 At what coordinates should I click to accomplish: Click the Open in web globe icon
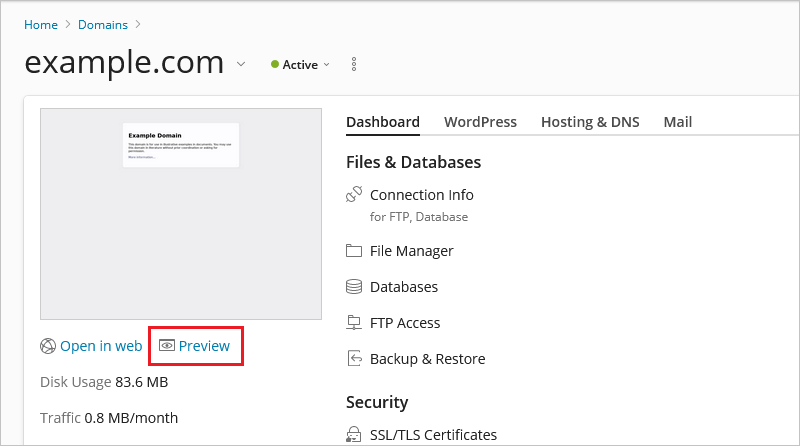47,346
